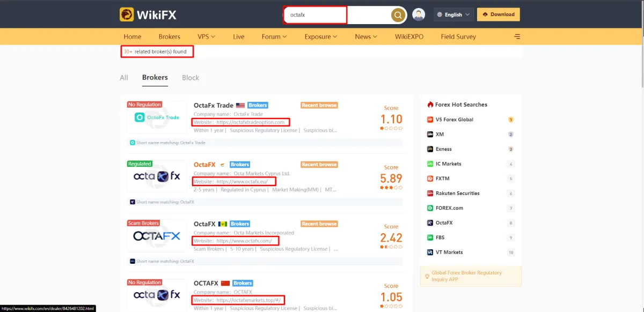Open the WikiEXPO menu item
This screenshot has height=312, width=644.
point(409,36)
